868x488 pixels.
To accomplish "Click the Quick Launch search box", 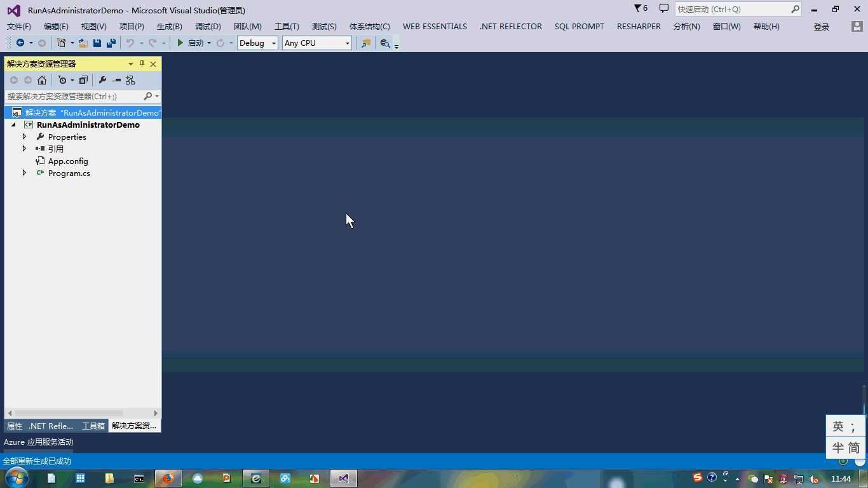I will pyautogui.click(x=733, y=9).
